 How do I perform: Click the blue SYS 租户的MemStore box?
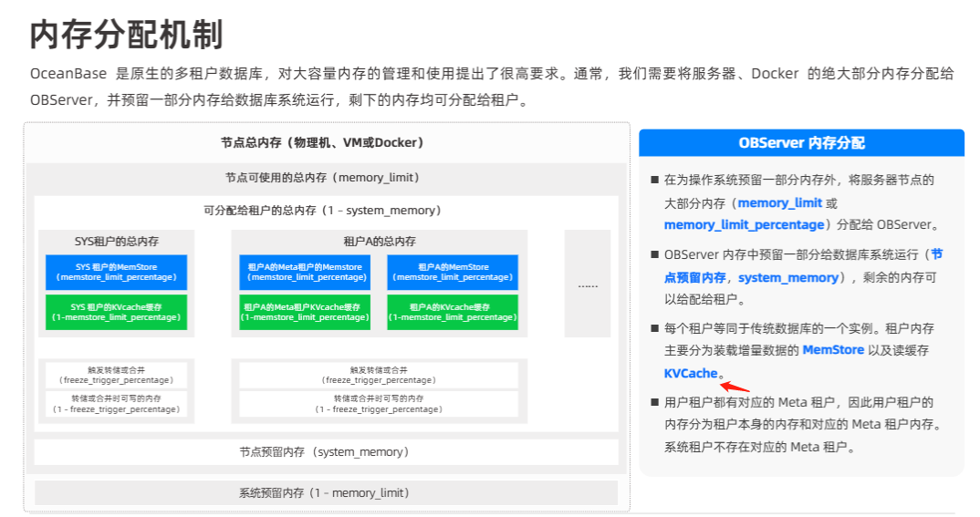click(116, 273)
